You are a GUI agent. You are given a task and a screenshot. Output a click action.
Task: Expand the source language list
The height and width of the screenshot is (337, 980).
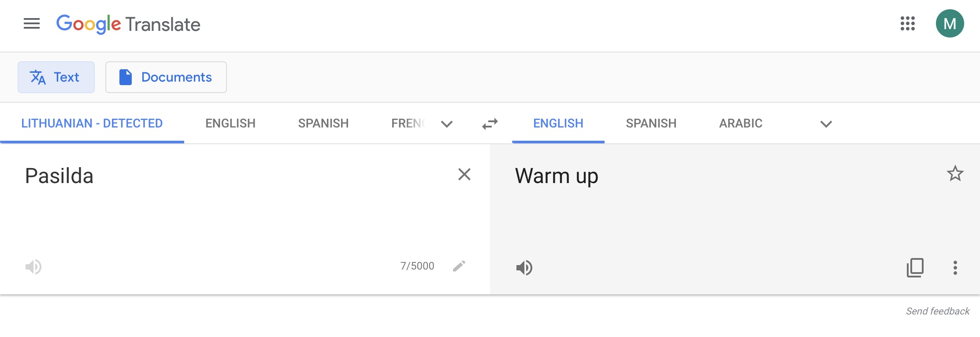tap(447, 124)
